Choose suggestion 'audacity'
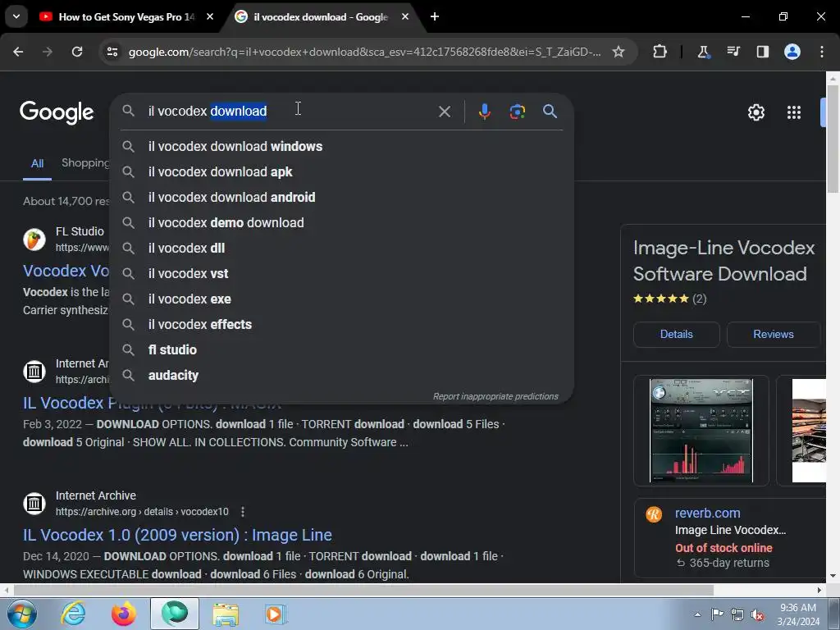The width and height of the screenshot is (840, 630). [341, 376]
